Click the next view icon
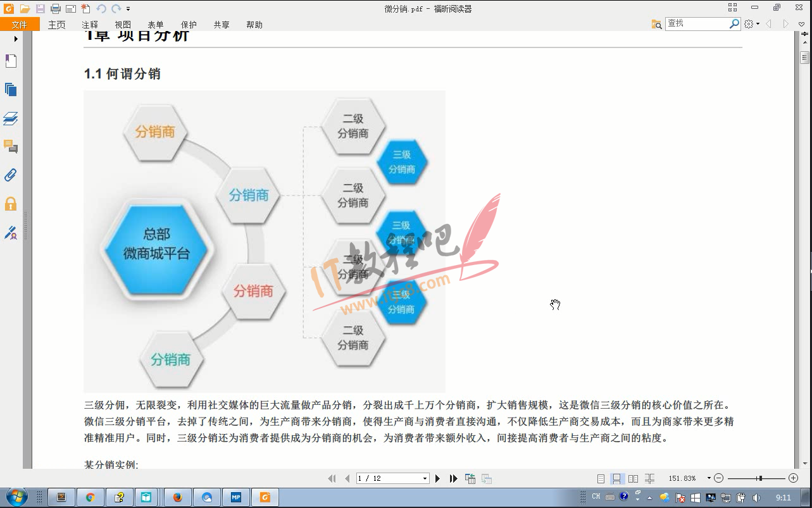This screenshot has height=508, width=812. pos(487,479)
